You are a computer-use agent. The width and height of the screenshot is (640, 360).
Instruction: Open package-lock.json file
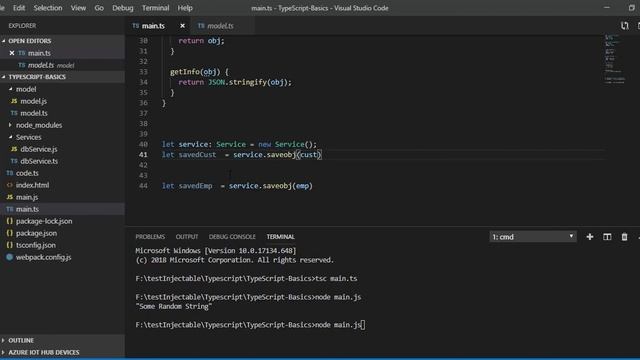pos(44,221)
